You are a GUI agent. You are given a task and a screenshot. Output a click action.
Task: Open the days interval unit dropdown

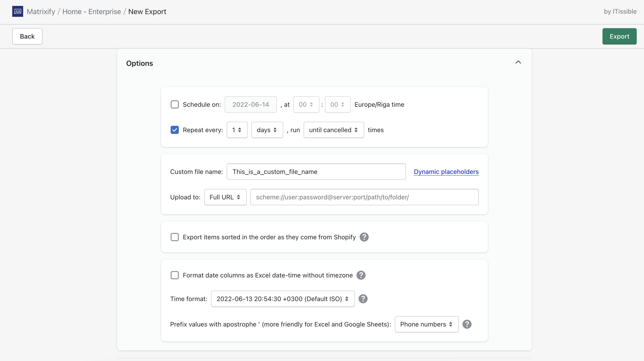pos(267,130)
